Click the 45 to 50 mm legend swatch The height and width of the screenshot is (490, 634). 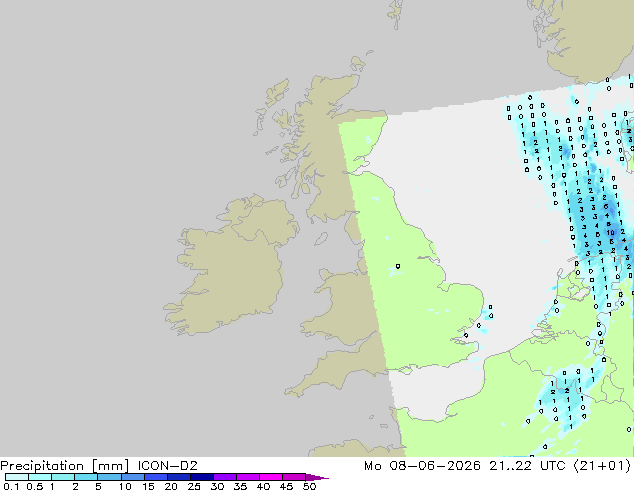[294, 477]
